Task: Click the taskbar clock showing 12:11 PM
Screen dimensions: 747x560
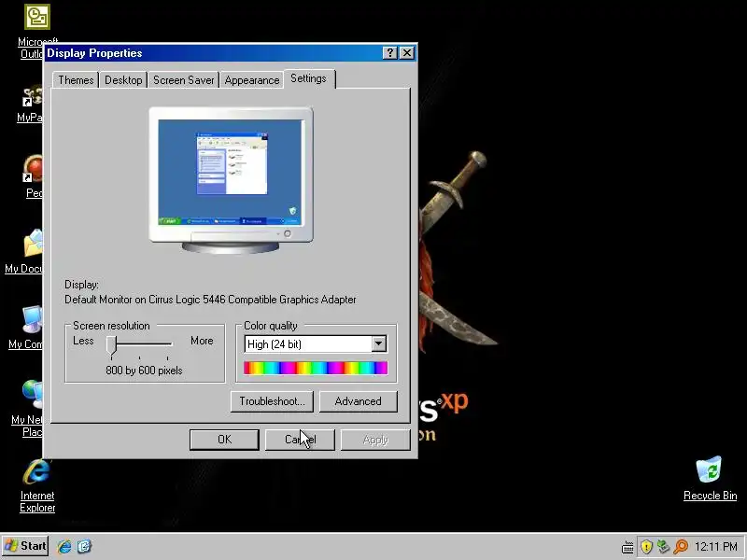Action: point(716,547)
